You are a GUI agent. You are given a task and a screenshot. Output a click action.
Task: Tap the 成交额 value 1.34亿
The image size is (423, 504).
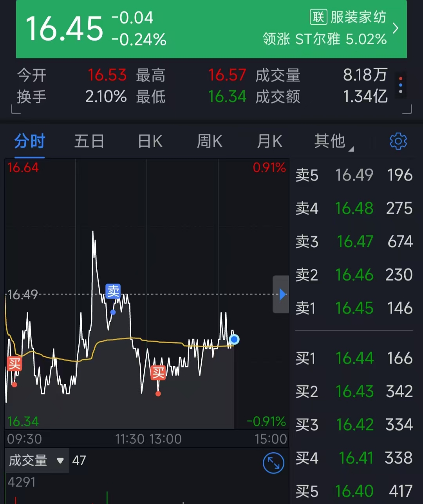[x=365, y=97]
